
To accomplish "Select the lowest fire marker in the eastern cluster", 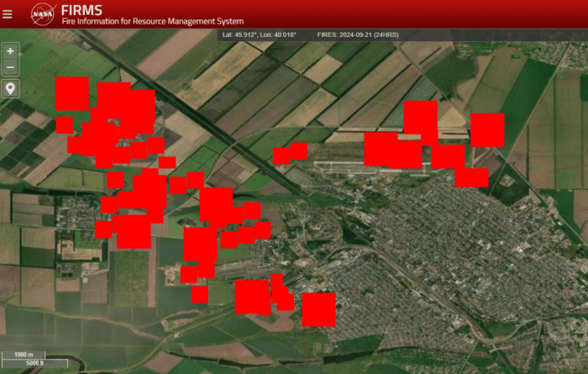I will [471, 177].
